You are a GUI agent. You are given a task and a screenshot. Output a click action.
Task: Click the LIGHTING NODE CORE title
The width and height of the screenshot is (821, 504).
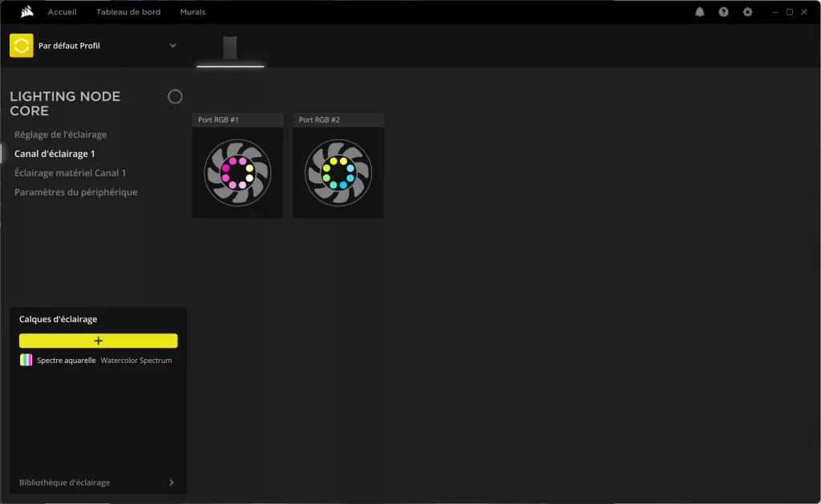point(65,103)
